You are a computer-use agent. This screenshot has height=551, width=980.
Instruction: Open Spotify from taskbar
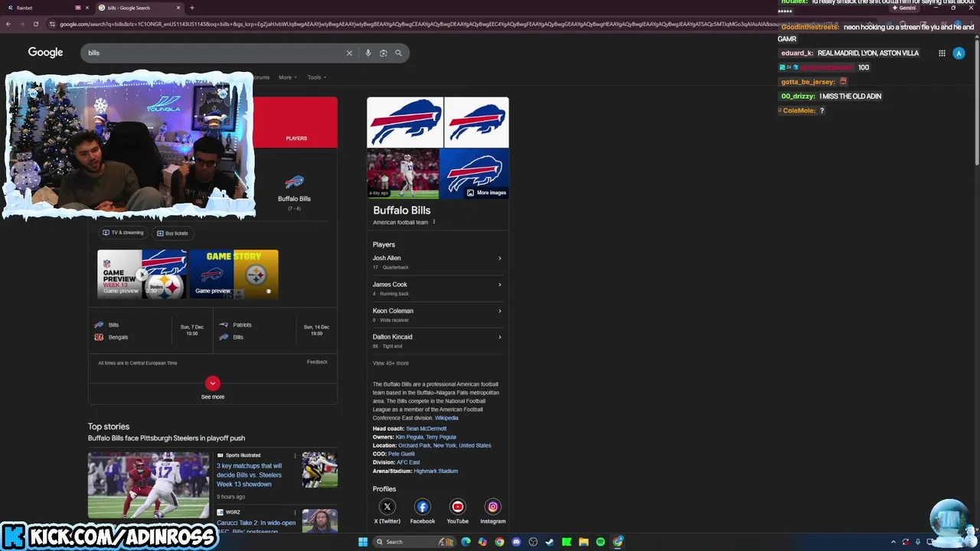pos(600,542)
